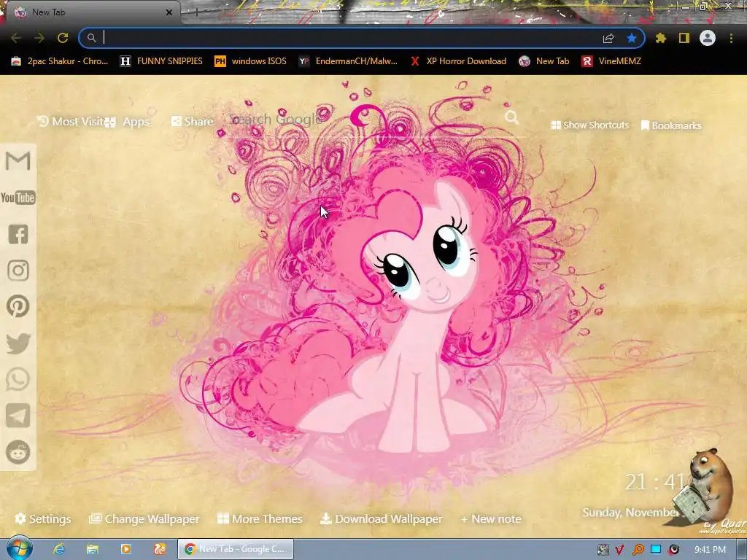Close the New Tab tab
Screen dimensions: 747x560
click(x=169, y=12)
